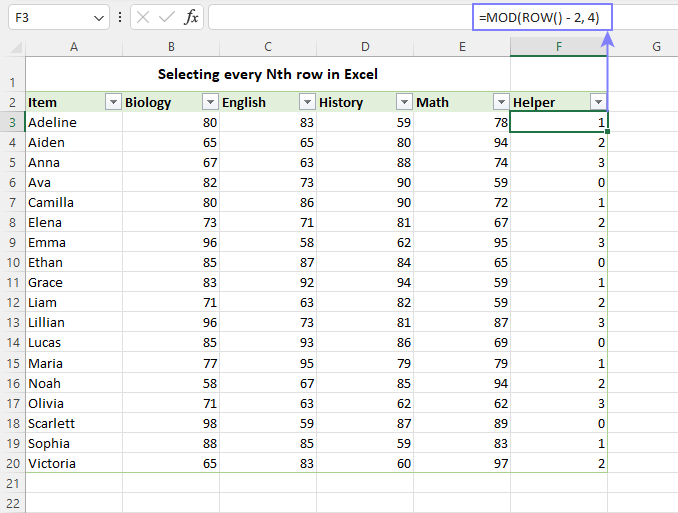Click the Enter checkmark icon in formula bar
The height and width of the screenshot is (513, 678).
click(x=166, y=18)
